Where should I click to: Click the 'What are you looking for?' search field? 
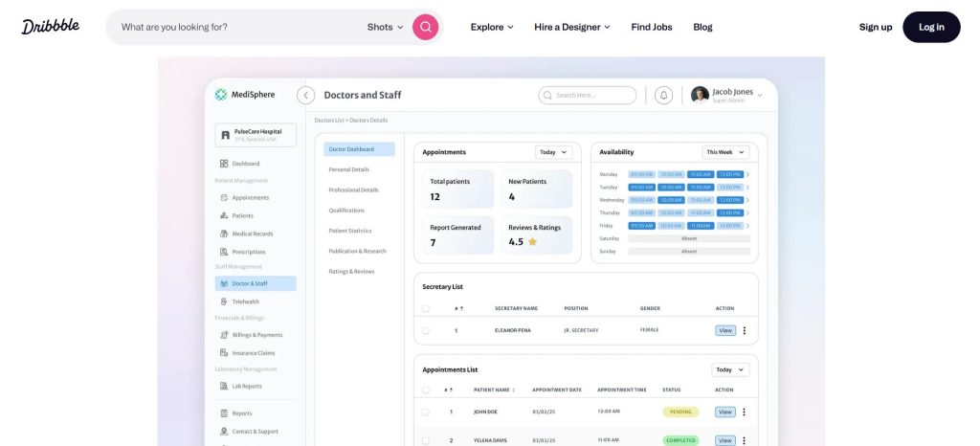click(239, 27)
